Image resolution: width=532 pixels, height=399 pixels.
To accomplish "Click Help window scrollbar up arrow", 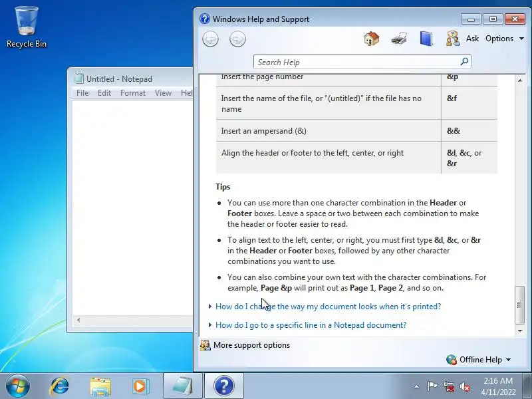I will pyautogui.click(x=520, y=80).
